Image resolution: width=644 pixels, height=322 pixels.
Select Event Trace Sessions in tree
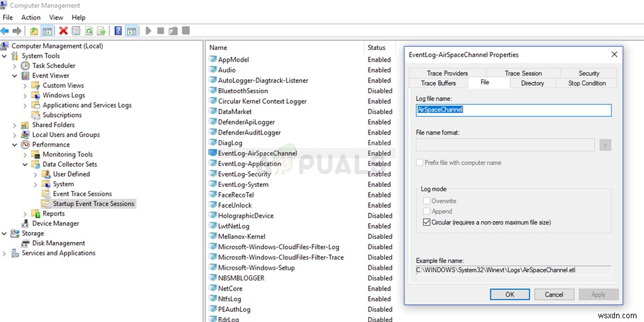82,194
